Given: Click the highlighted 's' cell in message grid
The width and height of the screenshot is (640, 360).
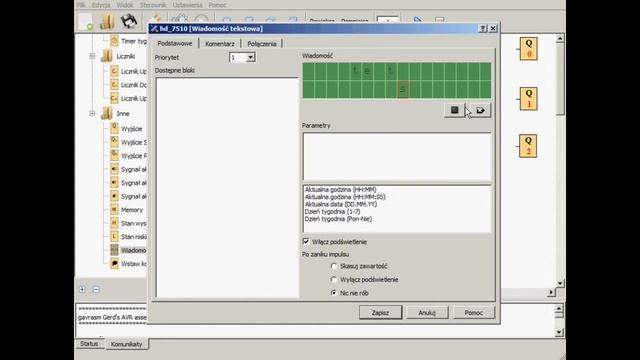Looking at the screenshot, I should click(x=403, y=89).
